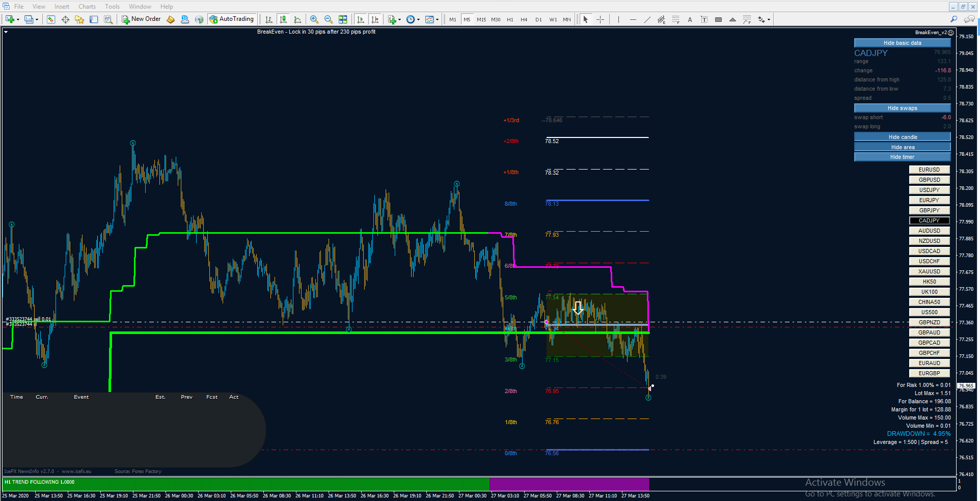Select the Draw Horizontal Line tool
Screen dimensions: 980x501
[x=633, y=19]
